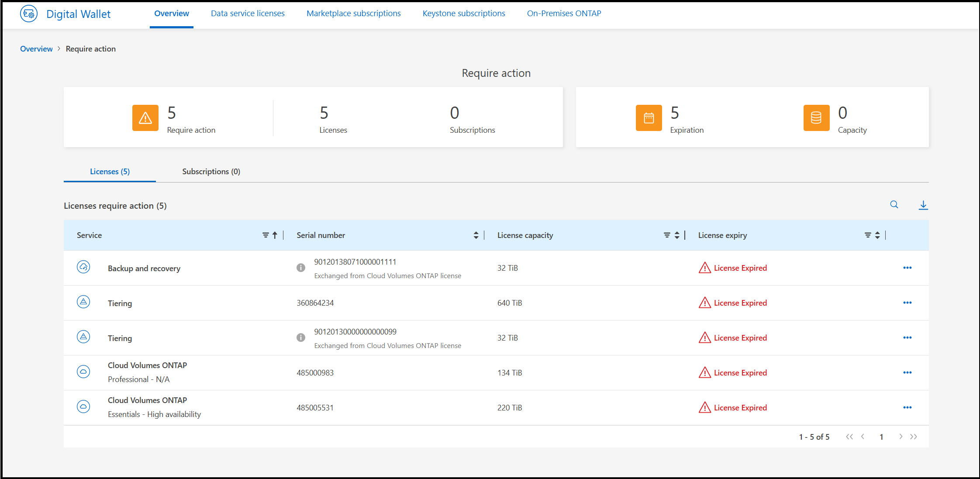Open the actions menu for serial 485005531
The width and height of the screenshot is (980, 479).
908,407
